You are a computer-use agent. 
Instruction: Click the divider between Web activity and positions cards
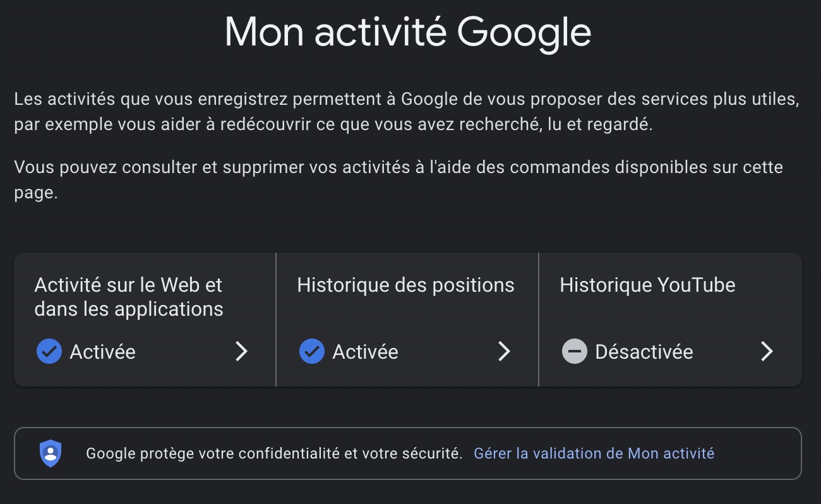[x=276, y=320]
